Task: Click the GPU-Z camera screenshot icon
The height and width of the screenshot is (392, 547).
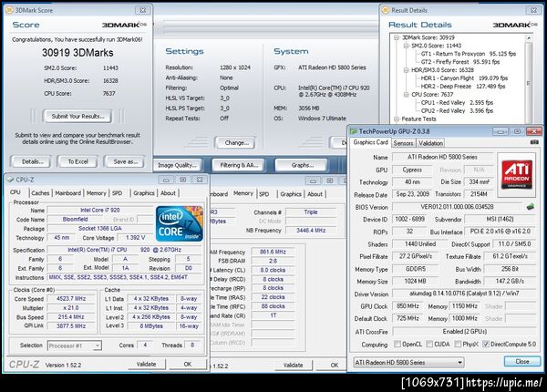Action: pyautogui.click(x=534, y=142)
